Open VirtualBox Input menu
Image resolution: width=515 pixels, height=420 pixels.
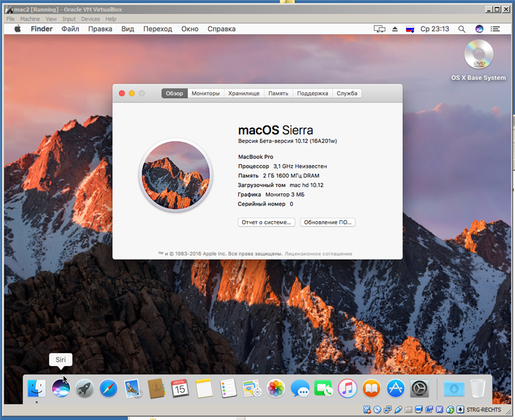point(69,19)
